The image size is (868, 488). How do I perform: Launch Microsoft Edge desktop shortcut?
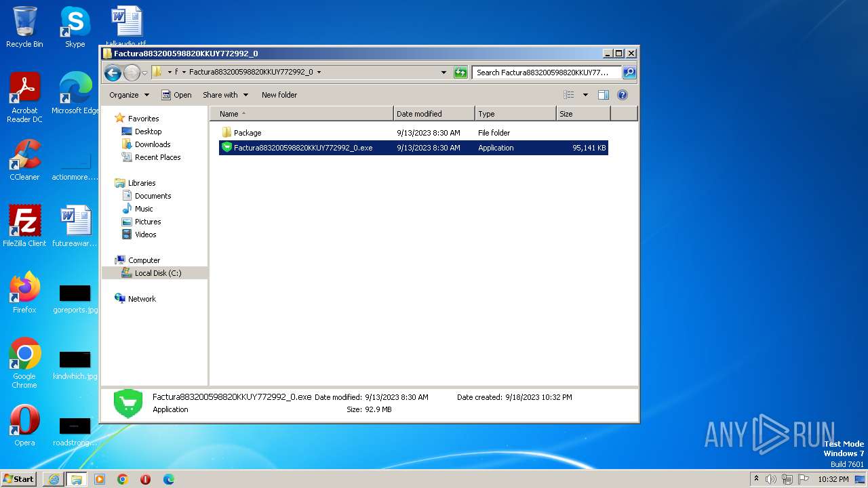[x=75, y=94]
